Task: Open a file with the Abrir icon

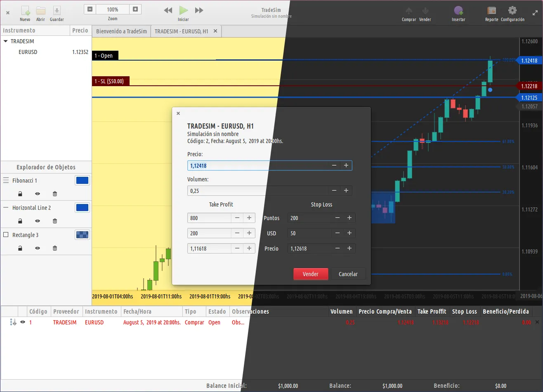Action: click(x=40, y=11)
